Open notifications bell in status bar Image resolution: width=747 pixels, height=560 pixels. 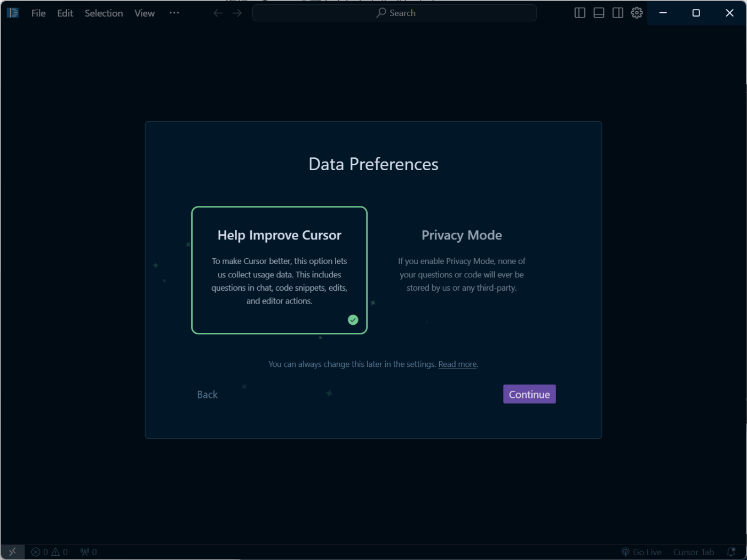click(731, 552)
